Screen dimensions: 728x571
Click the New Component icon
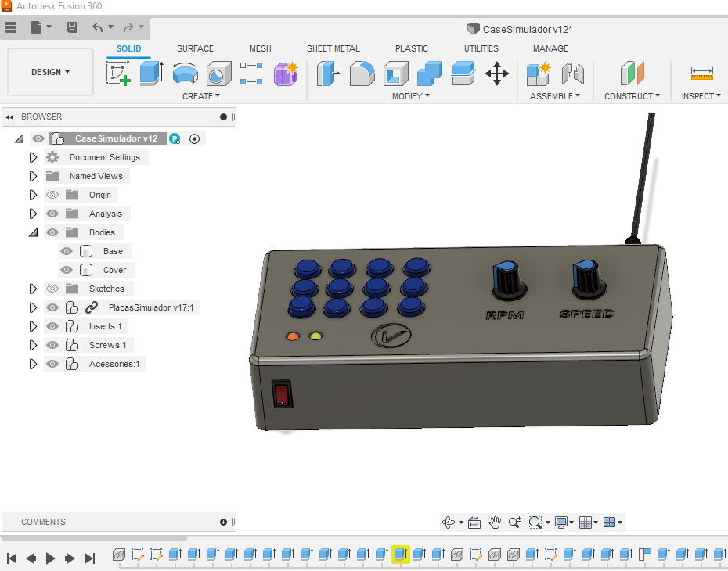(539, 74)
